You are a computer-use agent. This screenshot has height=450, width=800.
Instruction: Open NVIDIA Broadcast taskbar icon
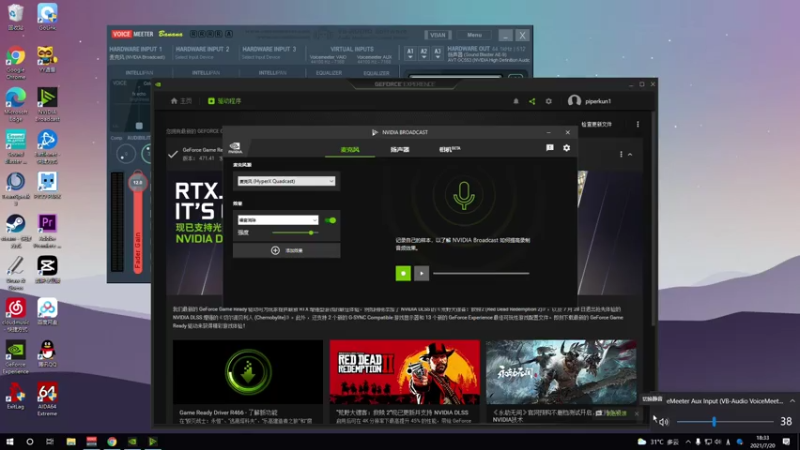pos(153,441)
